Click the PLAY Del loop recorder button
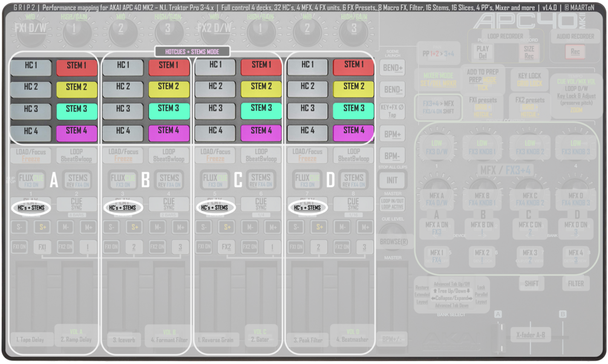The width and height of the screenshot is (608, 364). [x=483, y=52]
